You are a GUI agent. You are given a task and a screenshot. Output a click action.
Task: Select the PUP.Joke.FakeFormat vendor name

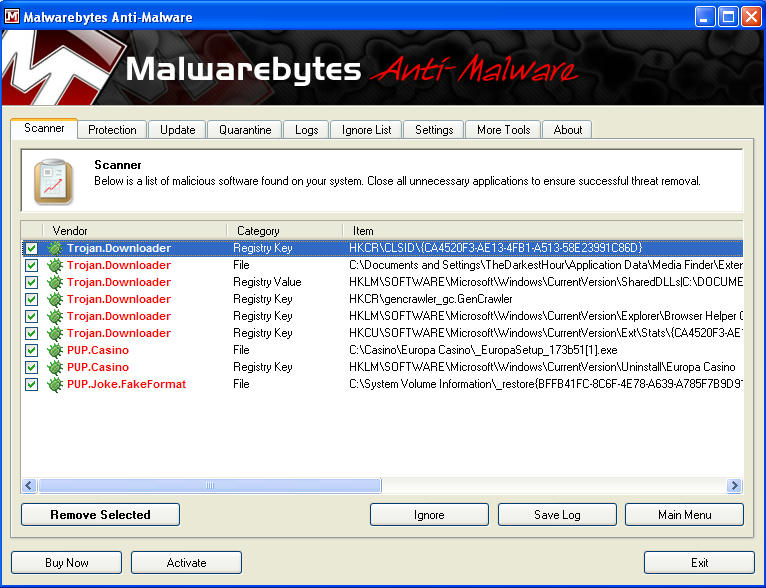click(x=127, y=384)
